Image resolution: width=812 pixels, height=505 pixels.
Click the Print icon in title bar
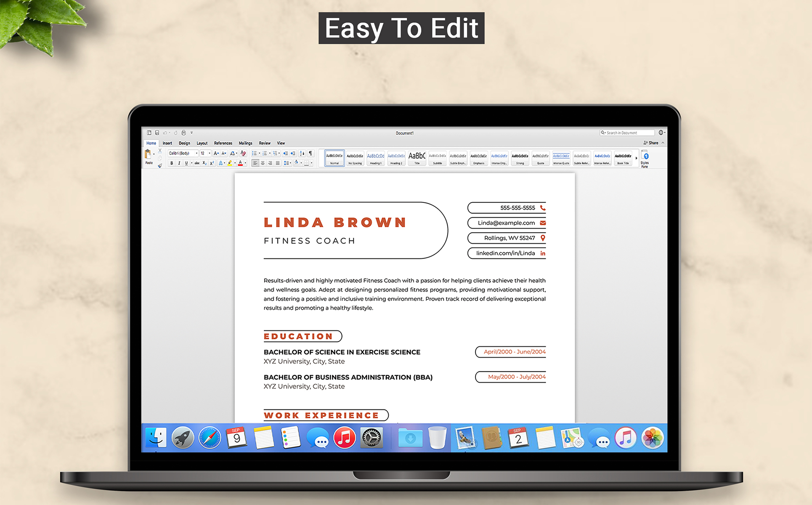click(183, 133)
